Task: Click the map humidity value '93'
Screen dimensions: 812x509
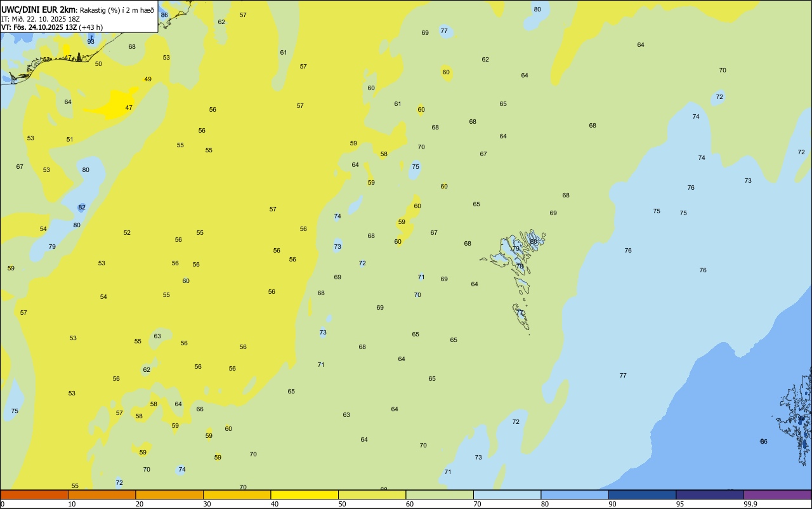Action: (91, 41)
